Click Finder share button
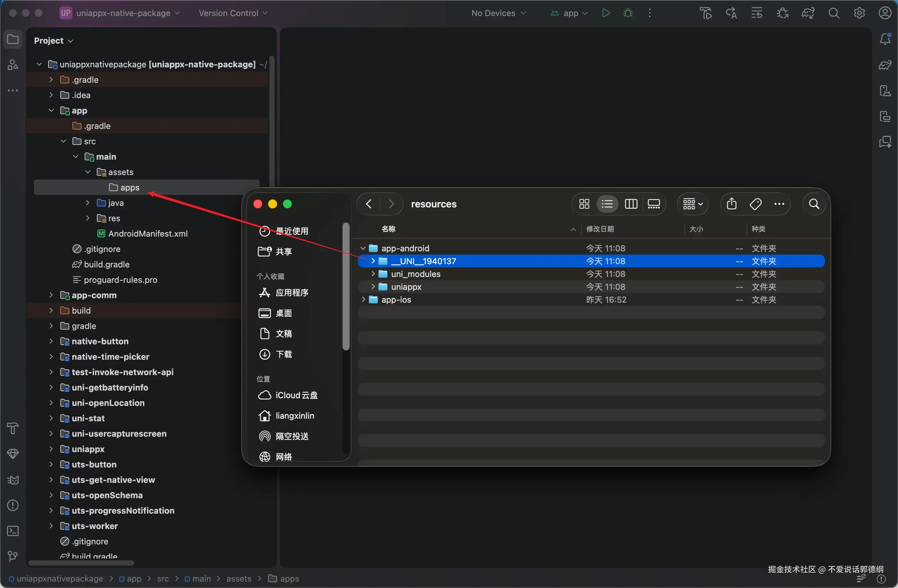 [x=731, y=204]
